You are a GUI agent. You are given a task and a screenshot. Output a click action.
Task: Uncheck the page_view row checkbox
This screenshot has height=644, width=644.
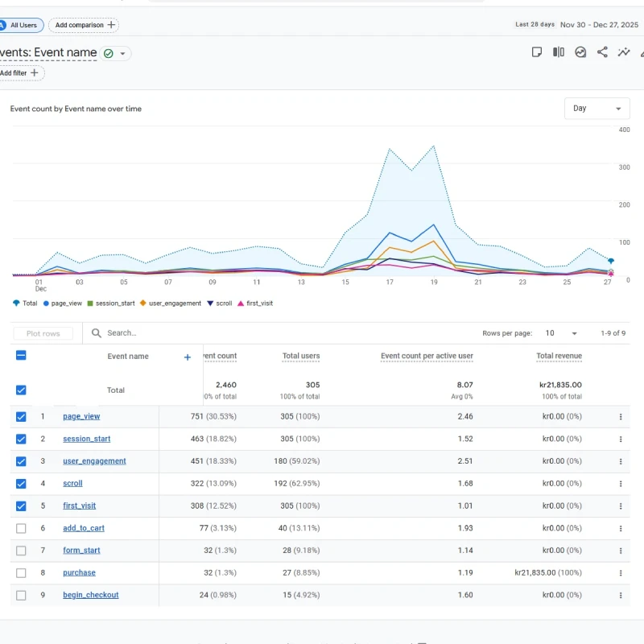coord(21,417)
